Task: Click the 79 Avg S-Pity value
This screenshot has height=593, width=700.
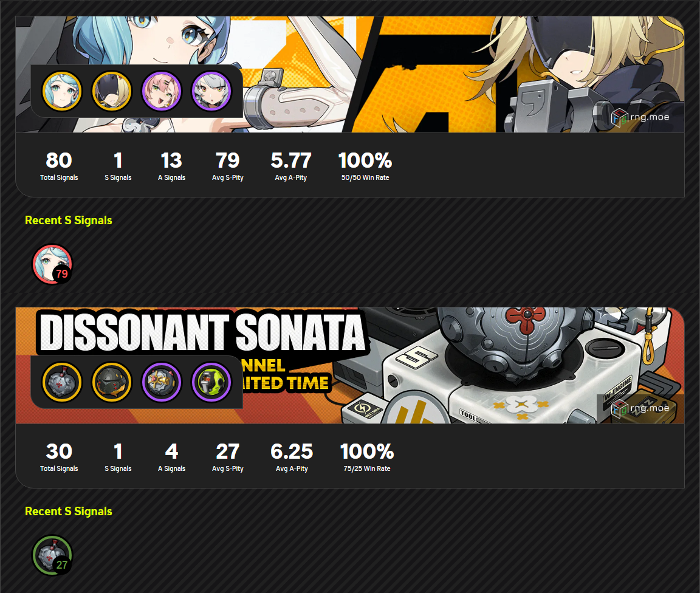Action: point(228,160)
